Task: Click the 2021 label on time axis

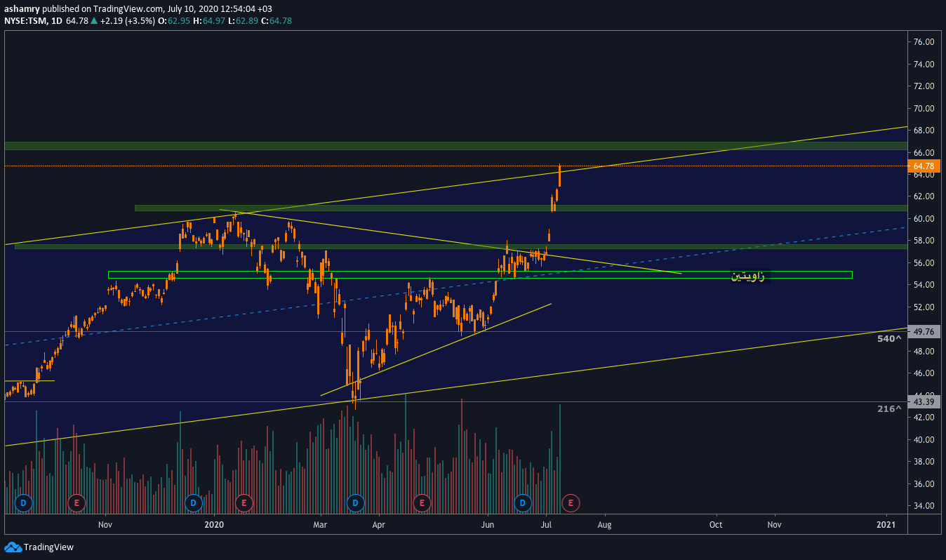Action: pyautogui.click(x=886, y=524)
